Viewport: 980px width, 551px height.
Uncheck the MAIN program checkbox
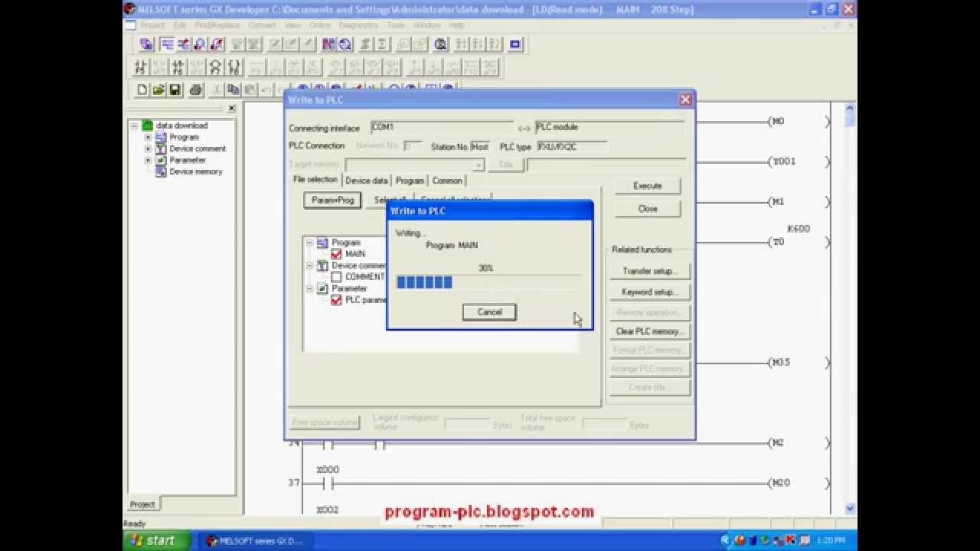[x=336, y=254]
